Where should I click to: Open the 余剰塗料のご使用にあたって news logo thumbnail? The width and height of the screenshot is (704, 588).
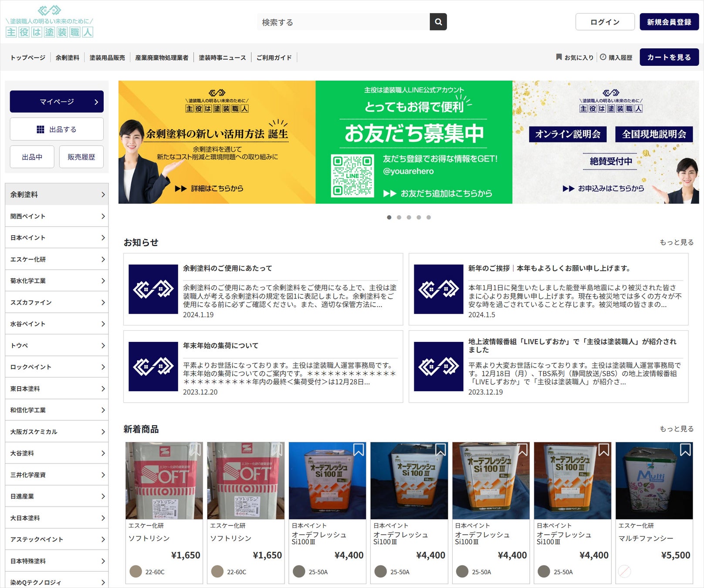(153, 289)
